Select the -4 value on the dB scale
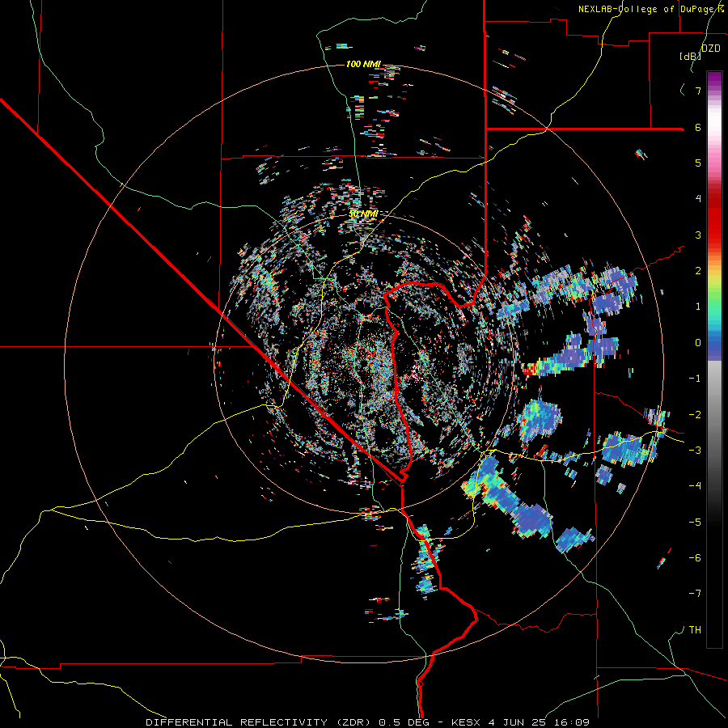This screenshot has width=728, height=728. tap(695, 486)
